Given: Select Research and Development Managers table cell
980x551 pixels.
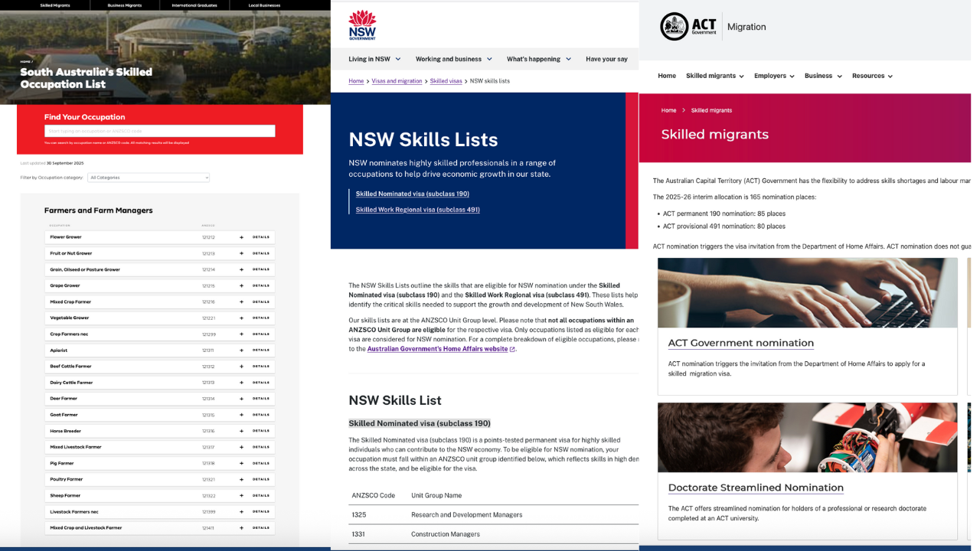Looking at the screenshot, I should point(467,515).
